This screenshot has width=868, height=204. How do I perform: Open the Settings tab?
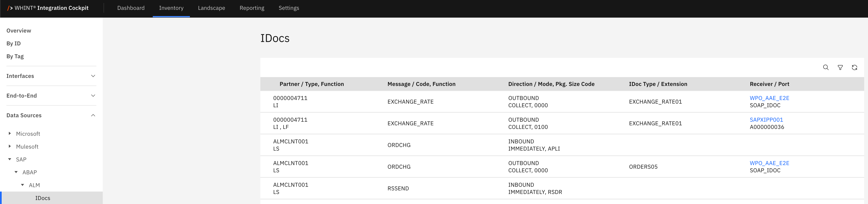288,8
